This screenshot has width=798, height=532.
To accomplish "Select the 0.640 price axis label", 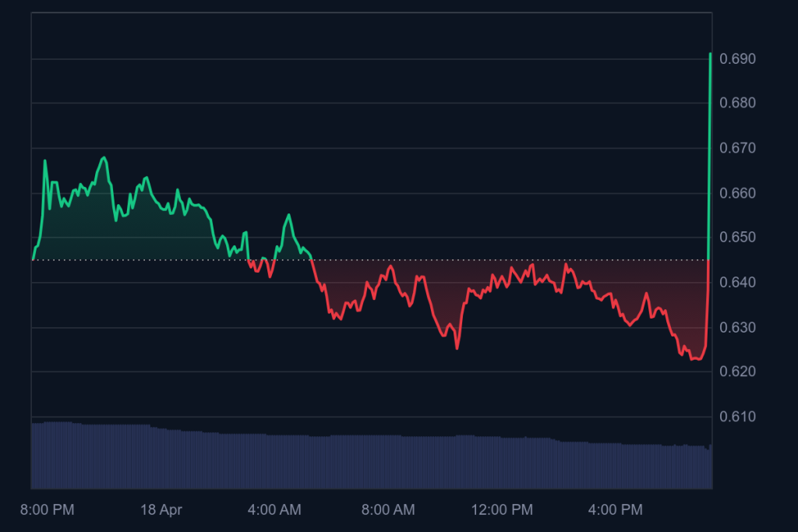I will (x=737, y=282).
